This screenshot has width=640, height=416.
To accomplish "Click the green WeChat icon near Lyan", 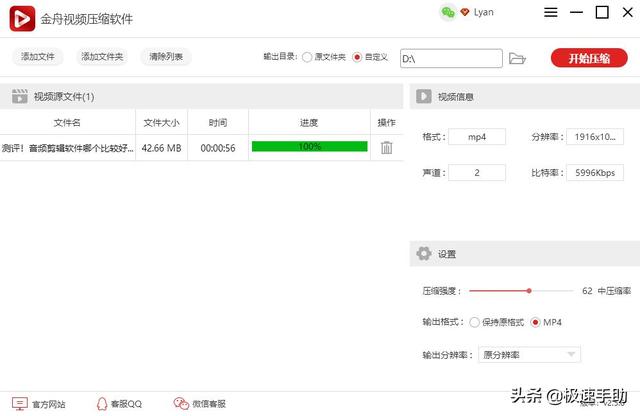I will tap(448, 13).
